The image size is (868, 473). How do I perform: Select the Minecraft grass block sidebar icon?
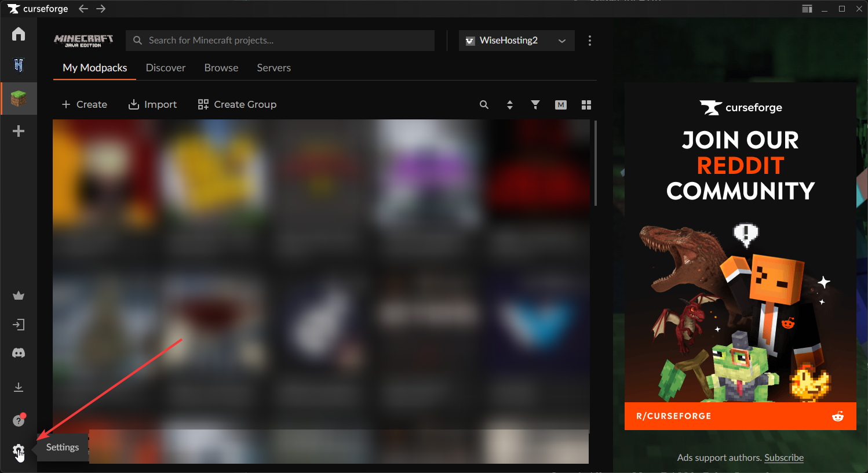19,99
